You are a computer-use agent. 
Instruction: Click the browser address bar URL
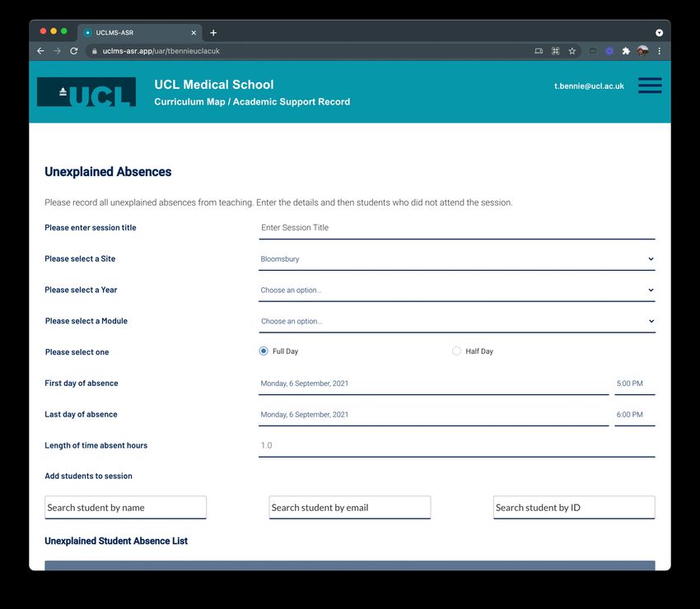point(161,51)
